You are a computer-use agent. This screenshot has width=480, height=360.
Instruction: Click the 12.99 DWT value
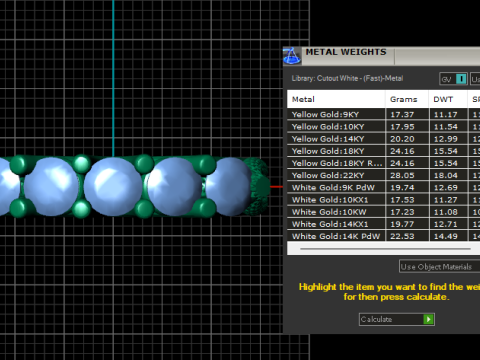click(446, 139)
